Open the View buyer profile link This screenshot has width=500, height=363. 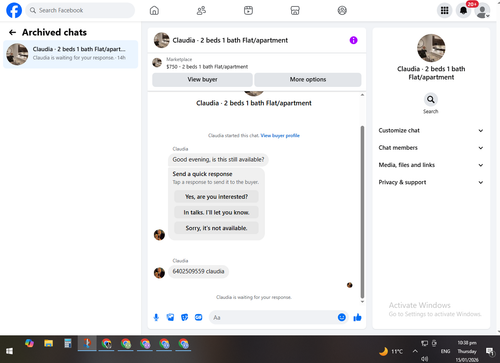click(x=280, y=135)
